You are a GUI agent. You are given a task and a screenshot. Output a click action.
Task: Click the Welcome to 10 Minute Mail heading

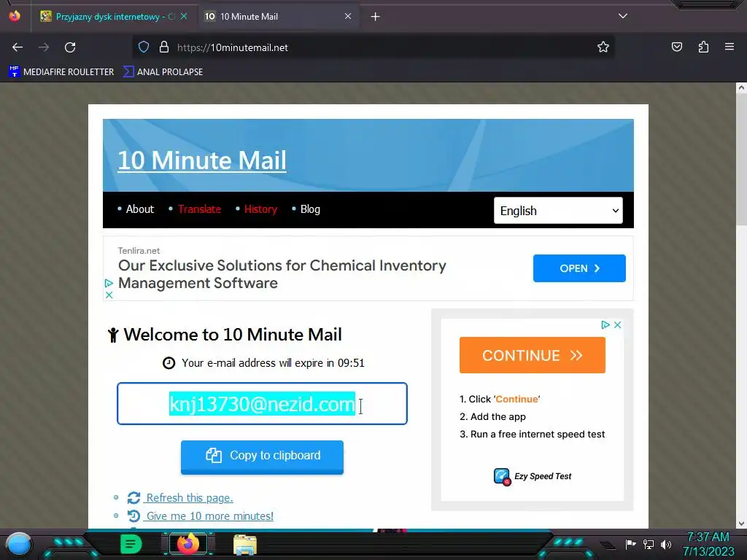click(233, 335)
